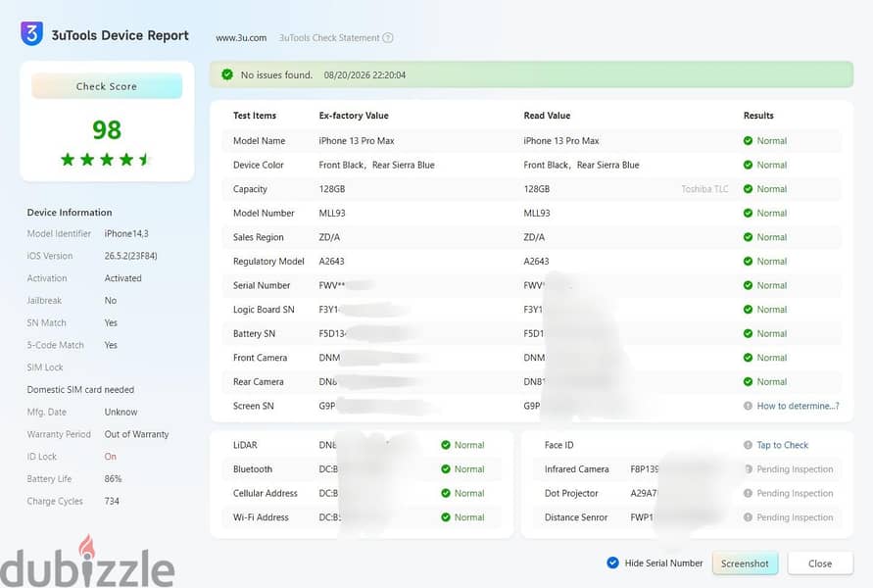
Task: Click the Normal check icon in Logic Board SN row
Action: tap(748, 310)
